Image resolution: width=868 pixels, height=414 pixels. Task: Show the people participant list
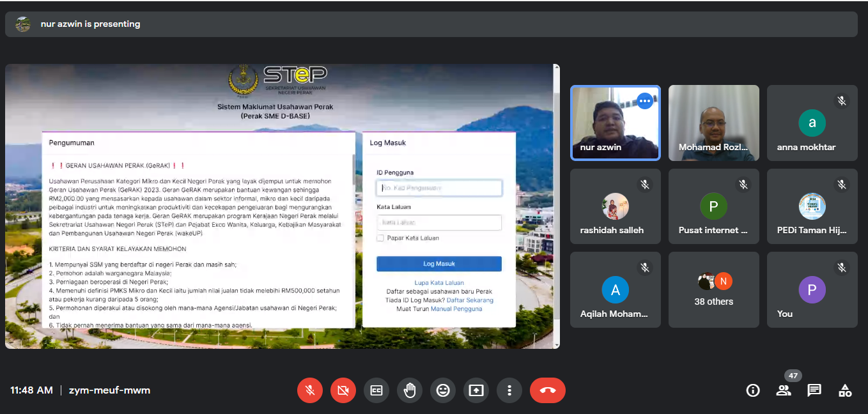[x=784, y=390]
